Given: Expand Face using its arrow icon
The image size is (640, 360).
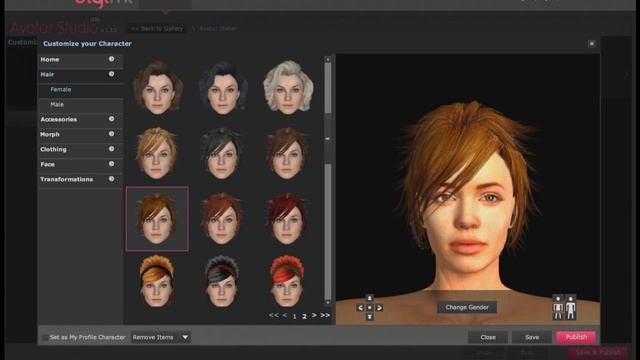Looking at the screenshot, I should 111,164.
